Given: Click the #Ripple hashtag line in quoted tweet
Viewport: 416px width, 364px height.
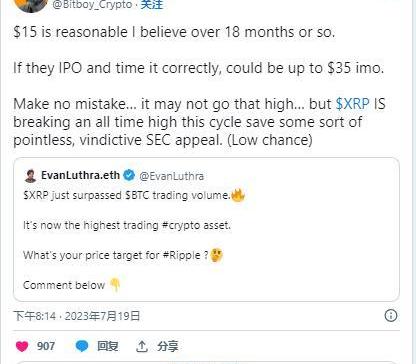Looking at the screenshot, I should click(x=123, y=256).
